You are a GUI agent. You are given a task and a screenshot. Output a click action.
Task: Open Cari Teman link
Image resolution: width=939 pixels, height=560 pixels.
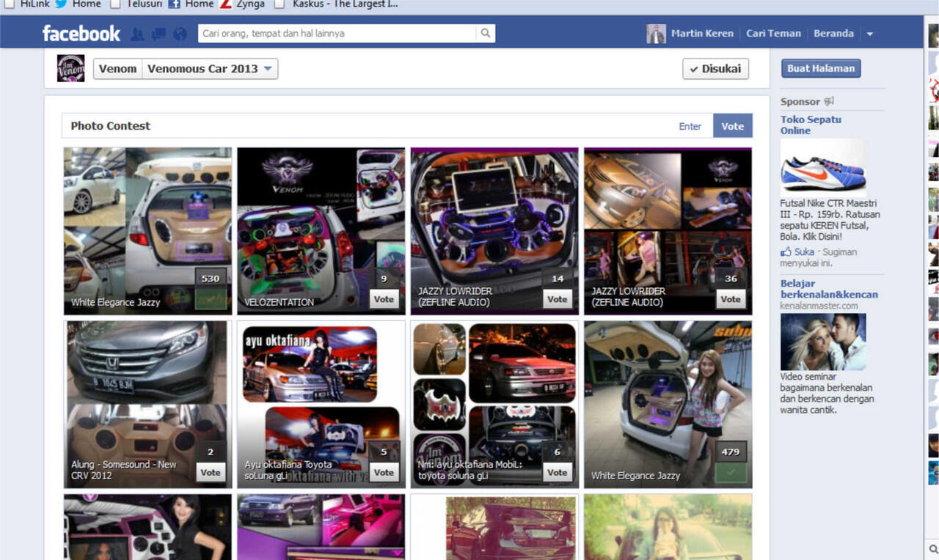click(x=773, y=34)
